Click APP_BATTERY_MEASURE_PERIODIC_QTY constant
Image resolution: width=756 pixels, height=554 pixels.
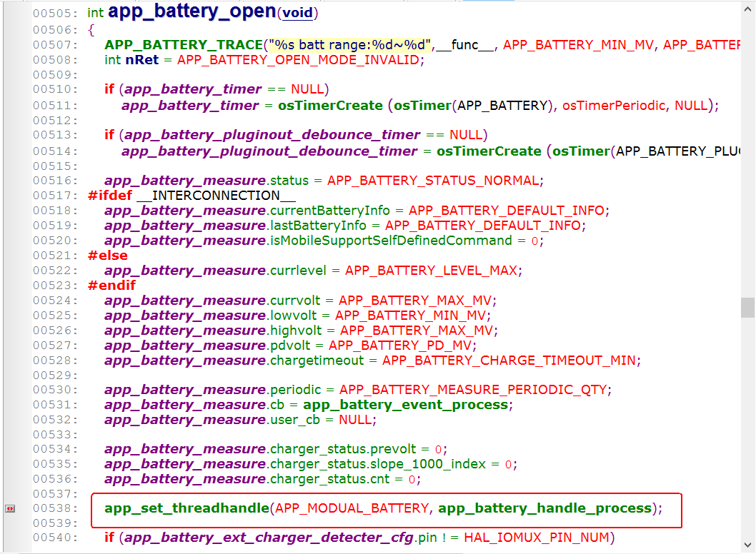coord(473,390)
